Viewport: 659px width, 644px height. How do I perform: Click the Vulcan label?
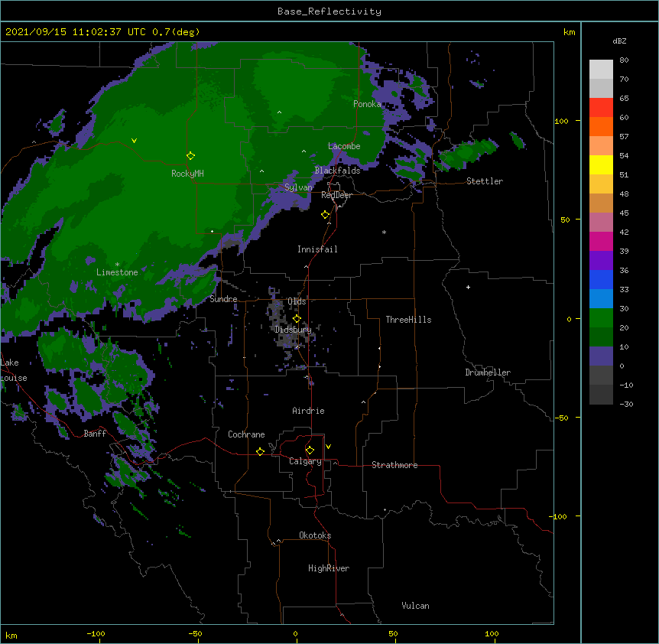pos(415,606)
